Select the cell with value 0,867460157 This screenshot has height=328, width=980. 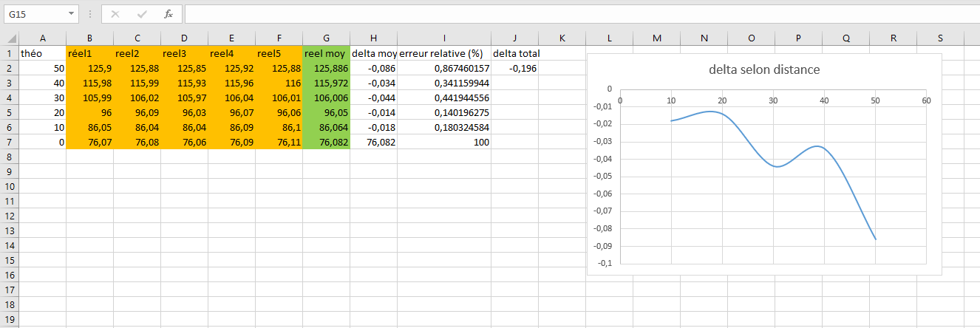tap(444, 68)
